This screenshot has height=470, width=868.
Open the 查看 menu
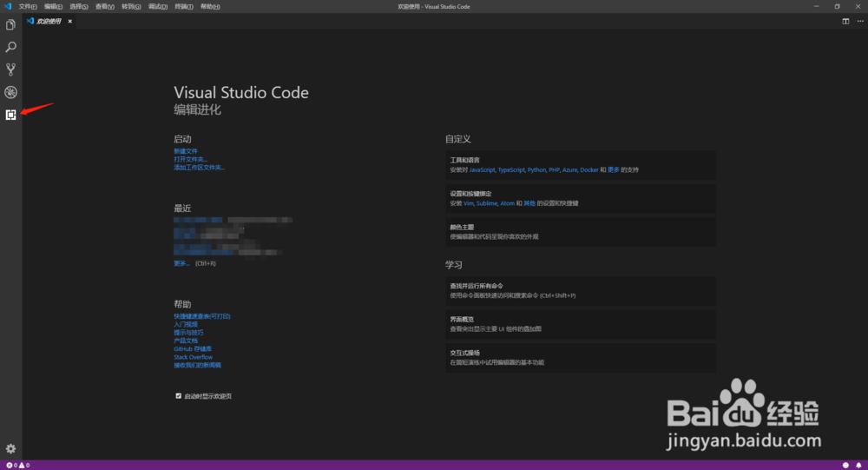[105, 6]
